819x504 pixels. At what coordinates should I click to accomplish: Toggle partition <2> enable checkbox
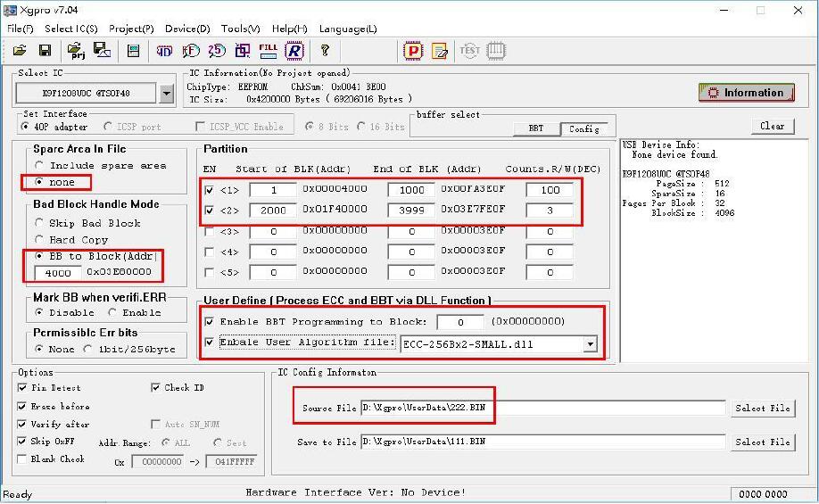[x=209, y=211]
